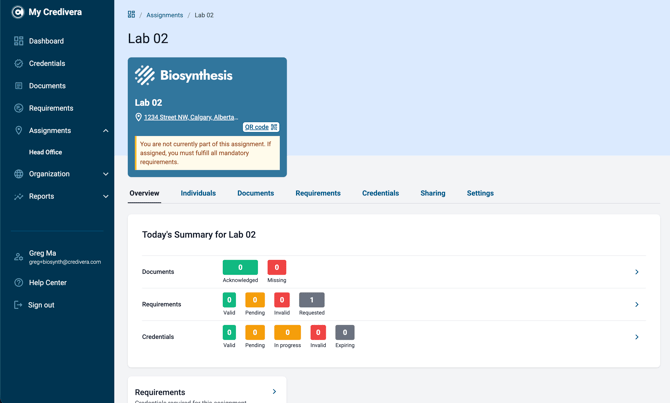Image resolution: width=670 pixels, height=403 pixels.
Task: Open the Dashboard page
Action: [46, 41]
